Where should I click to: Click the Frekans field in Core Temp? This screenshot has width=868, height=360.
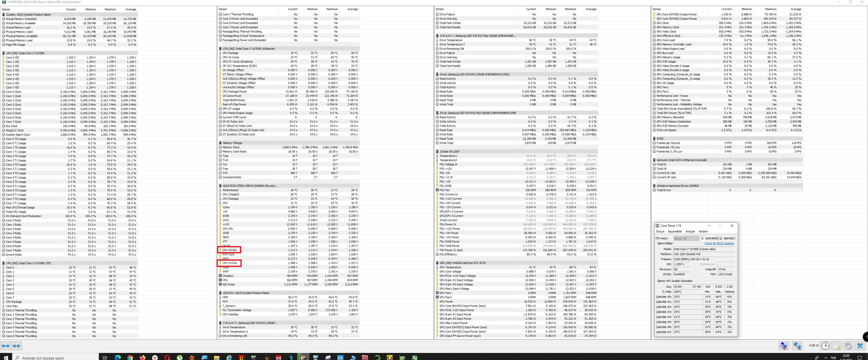tap(703, 259)
